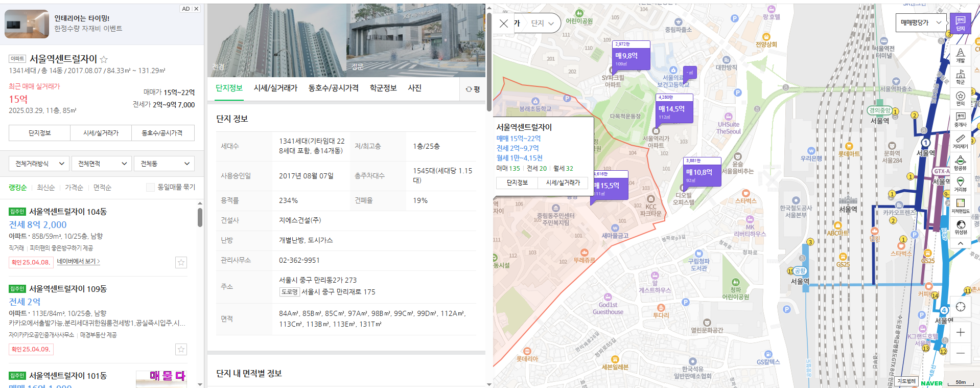This screenshot has height=388, width=980.
Task: Toggle the purple 단지 map layer button
Action: [960, 24]
